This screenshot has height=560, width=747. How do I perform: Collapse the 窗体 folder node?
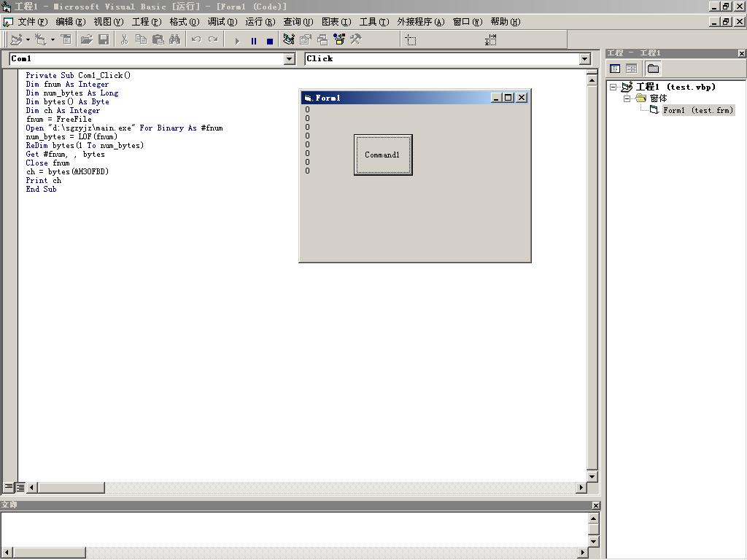627,98
